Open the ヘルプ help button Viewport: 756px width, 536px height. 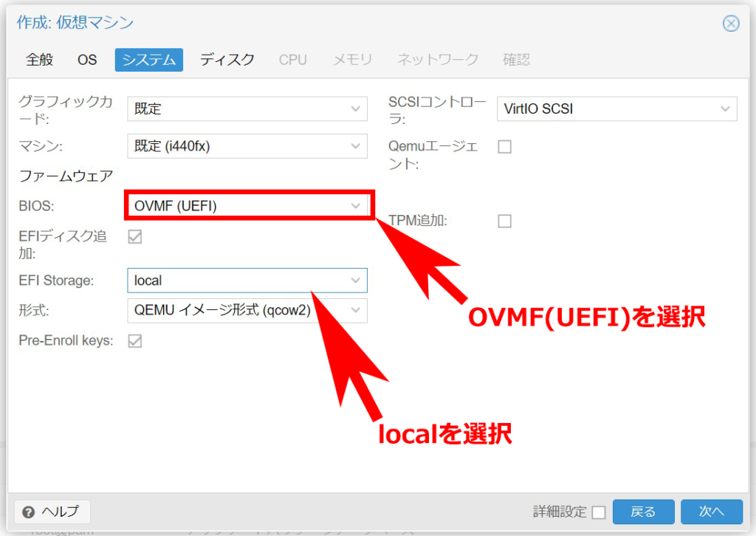52,512
